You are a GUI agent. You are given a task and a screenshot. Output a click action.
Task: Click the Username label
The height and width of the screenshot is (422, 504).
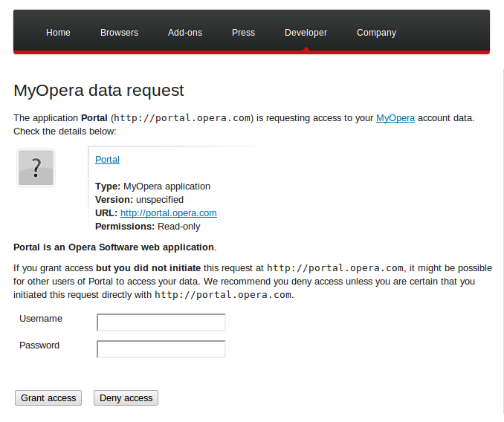click(41, 319)
